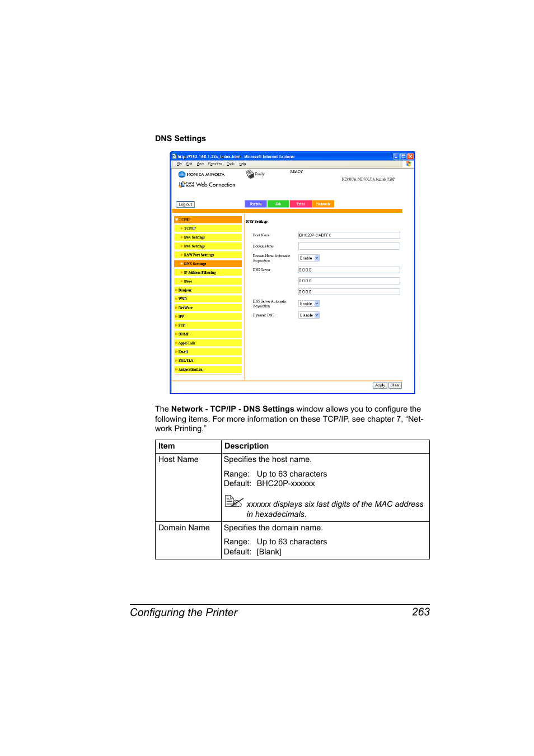Minimize the Internet Explorer window
This screenshot has height=756, width=534.
[x=396, y=156]
